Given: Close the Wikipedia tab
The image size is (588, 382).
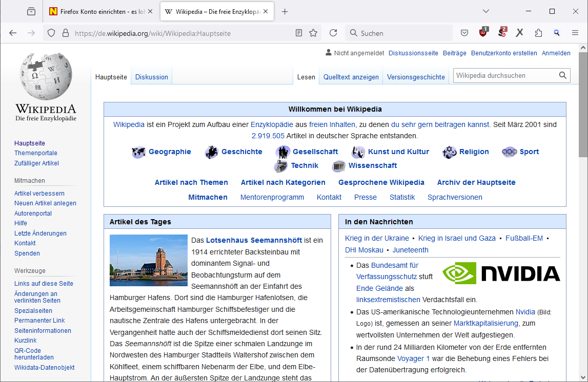Looking at the screenshot, I should [266, 12].
